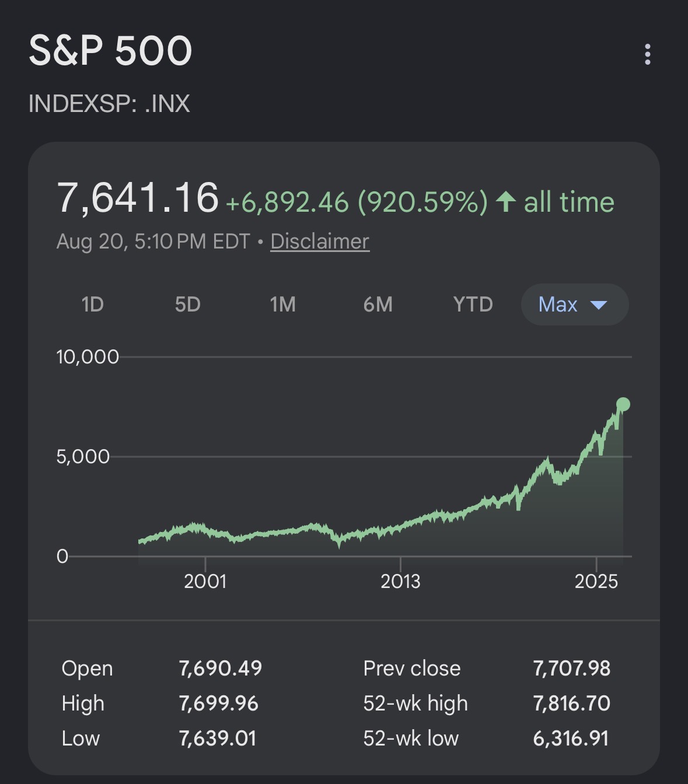688x784 pixels.
Task: Open the three-dot more options menu
Action: tap(647, 54)
